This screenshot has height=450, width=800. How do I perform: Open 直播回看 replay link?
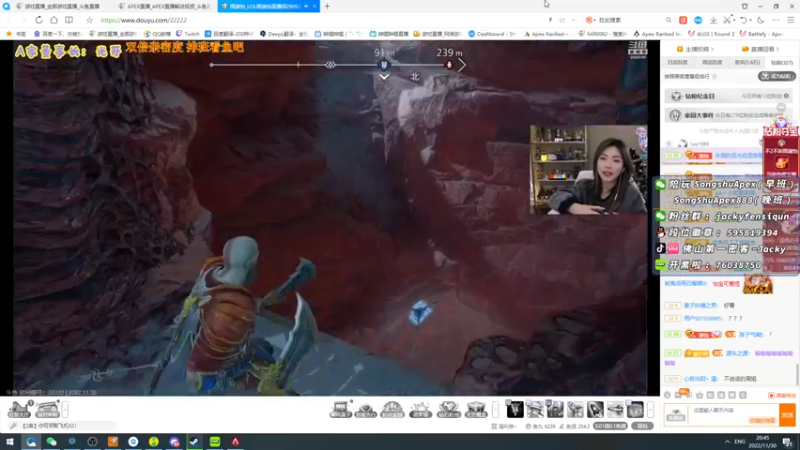(x=760, y=49)
